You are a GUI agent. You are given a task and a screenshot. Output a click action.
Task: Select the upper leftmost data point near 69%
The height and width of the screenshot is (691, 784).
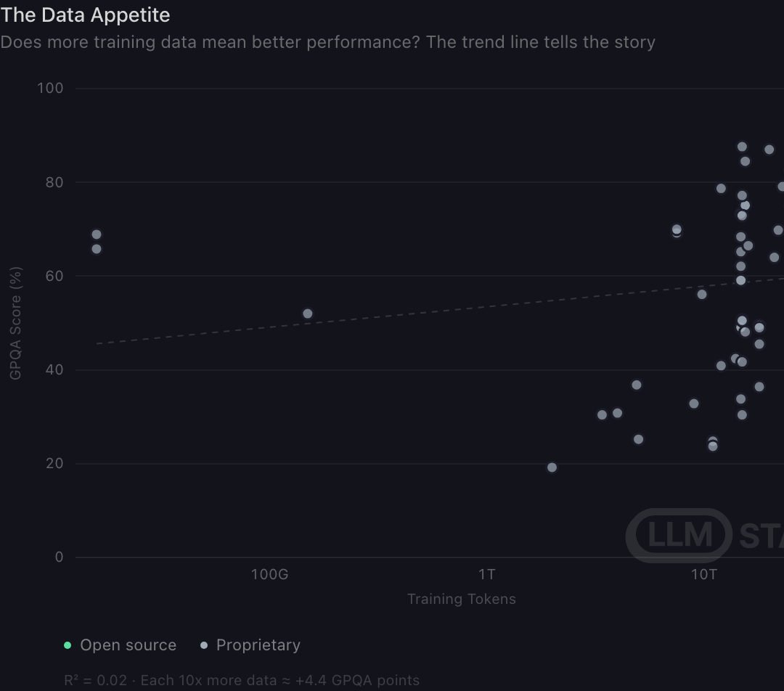coord(97,234)
